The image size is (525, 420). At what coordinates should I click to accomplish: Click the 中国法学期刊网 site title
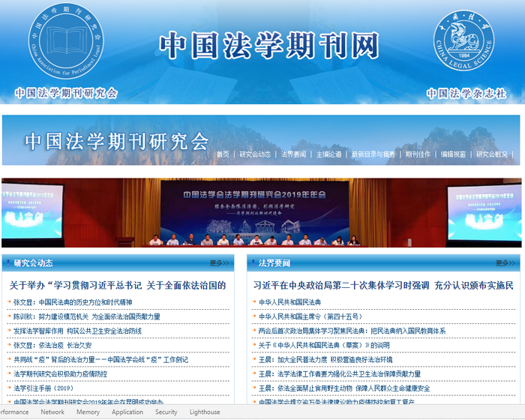pyautogui.click(x=268, y=45)
